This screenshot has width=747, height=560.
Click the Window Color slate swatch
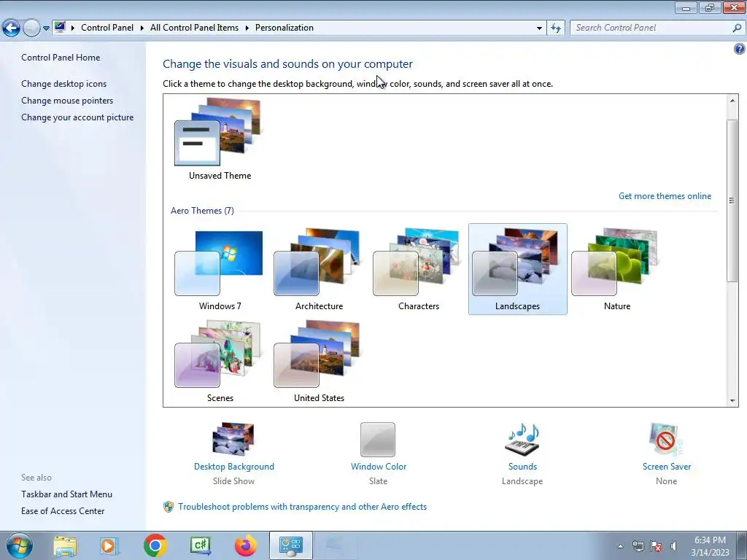[378, 440]
